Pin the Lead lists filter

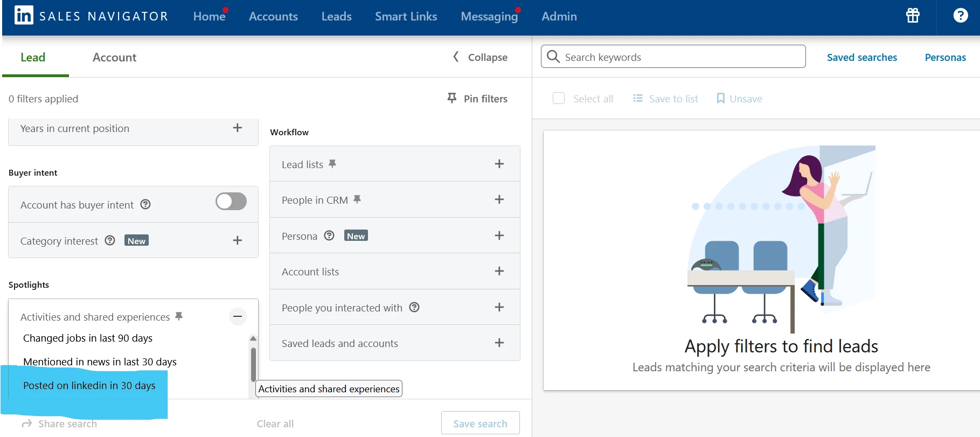click(332, 164)
